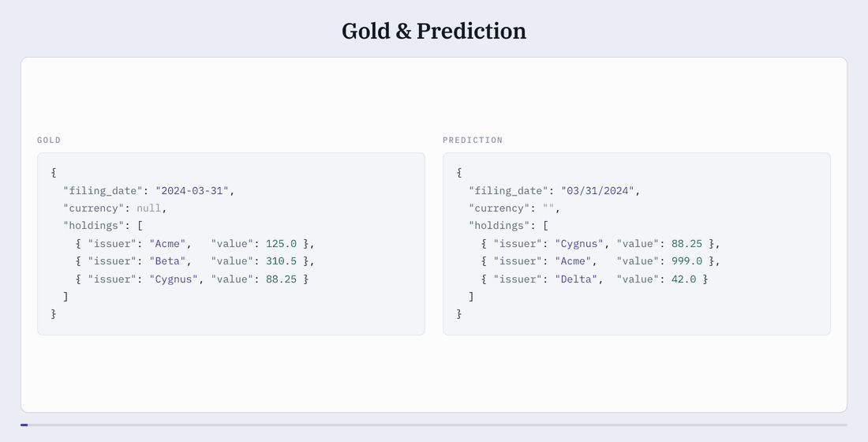Select the gold filing_date value "2024-03-31"

point(192,190)
